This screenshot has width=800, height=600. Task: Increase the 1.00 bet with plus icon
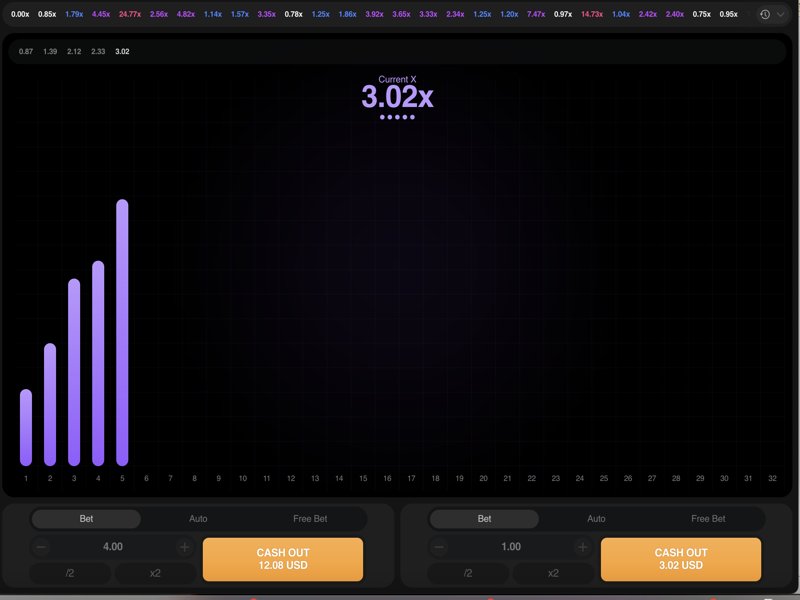(x=582, y=547)
